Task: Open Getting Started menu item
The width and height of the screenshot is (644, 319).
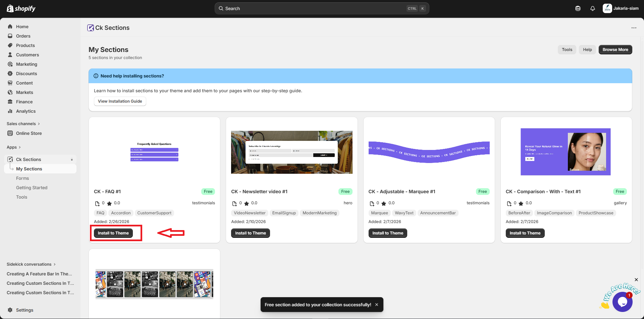Action: pos(32,188)
